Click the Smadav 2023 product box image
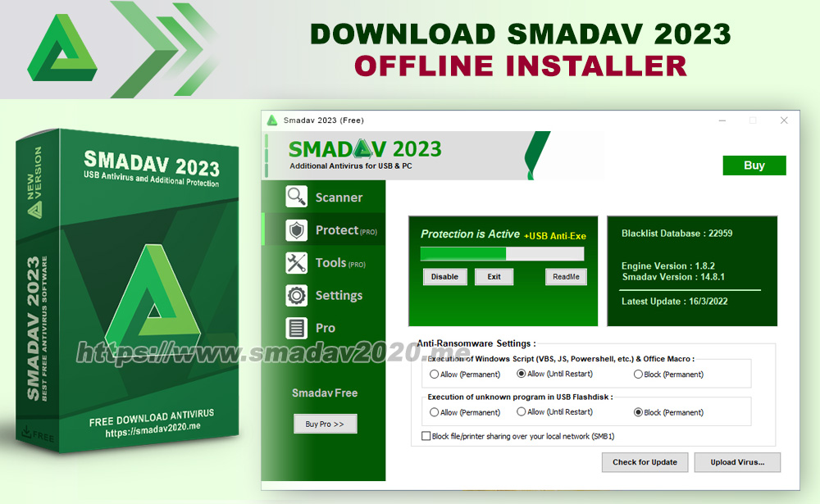820x504 pixels. [127, 290]
